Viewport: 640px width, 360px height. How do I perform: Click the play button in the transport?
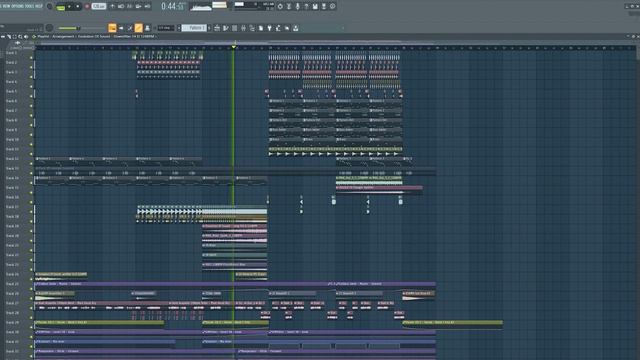[x=69, y=6]
